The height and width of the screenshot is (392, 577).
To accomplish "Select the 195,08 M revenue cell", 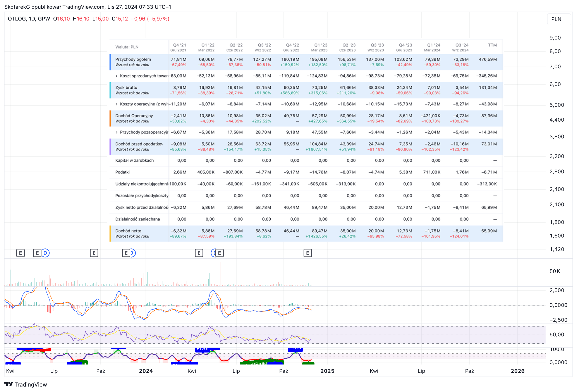I will click(x=318, y=59).
